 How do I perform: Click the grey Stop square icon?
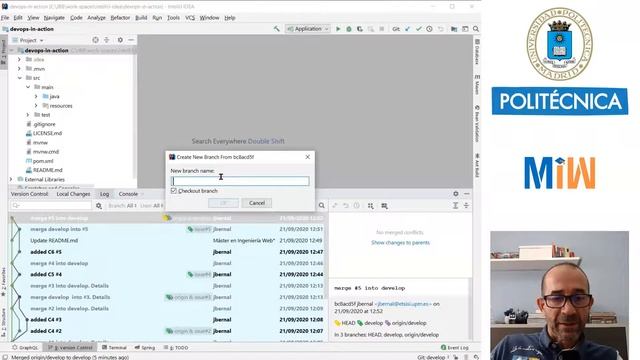[x=382, y=29]
